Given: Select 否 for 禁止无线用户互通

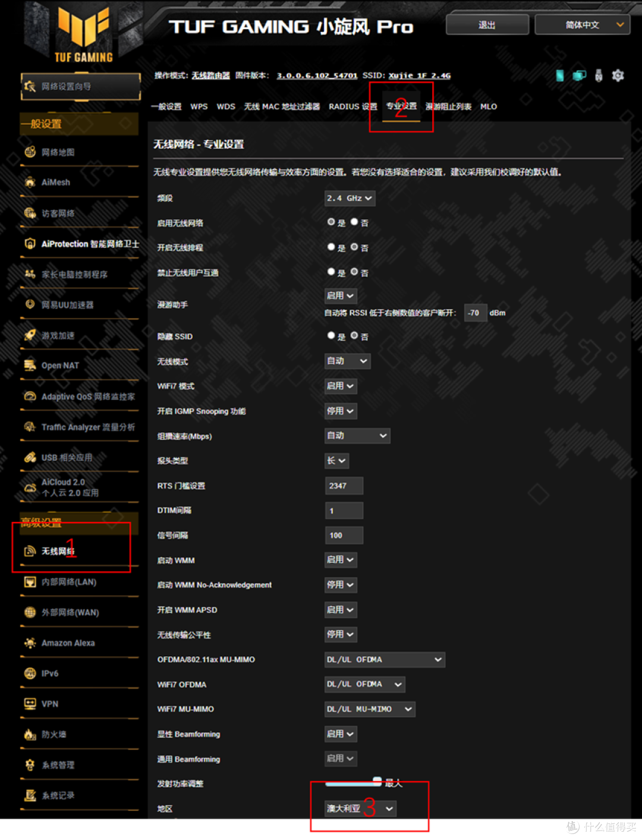Looking at the screenshot, I should (x=354, y=272).
